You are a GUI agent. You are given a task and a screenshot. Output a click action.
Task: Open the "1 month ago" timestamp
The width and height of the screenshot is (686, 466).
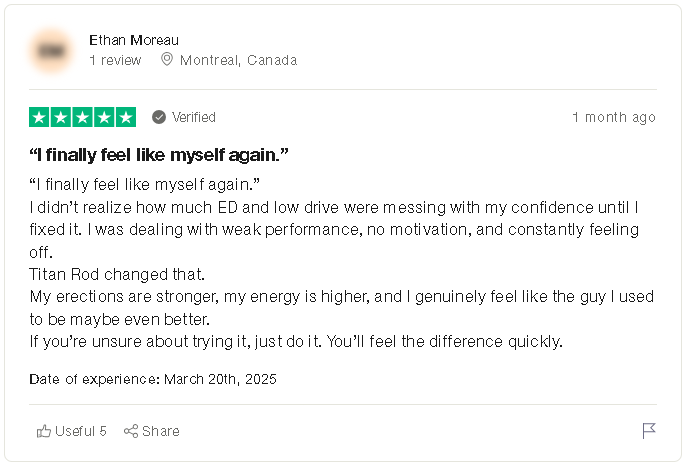(x=614, y=117)
